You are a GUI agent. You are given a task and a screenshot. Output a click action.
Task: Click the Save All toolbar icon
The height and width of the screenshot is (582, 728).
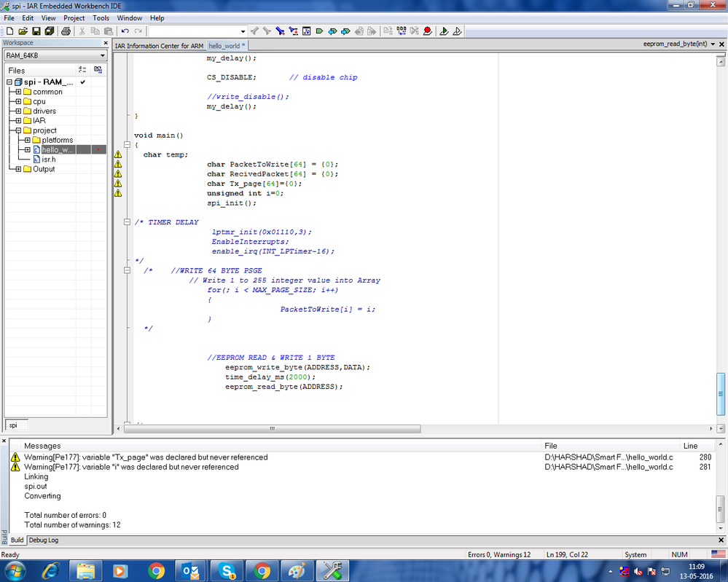pyautogui.click(x=50, y=31)
